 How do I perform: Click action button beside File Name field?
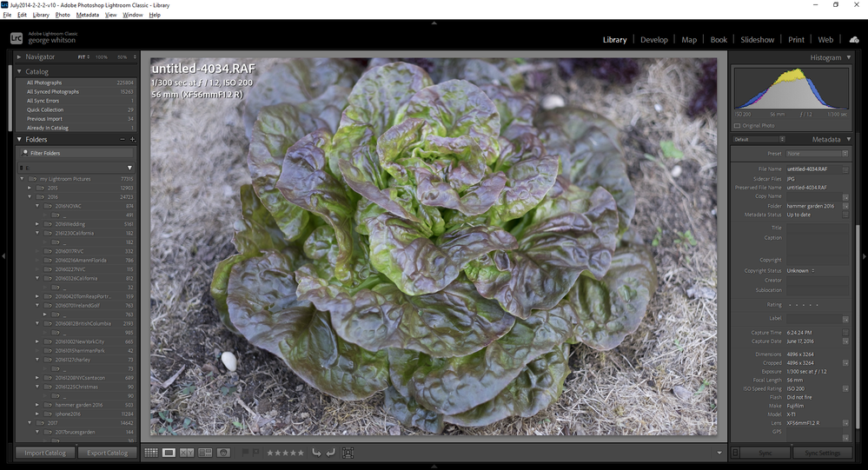(x=845, y=169)
